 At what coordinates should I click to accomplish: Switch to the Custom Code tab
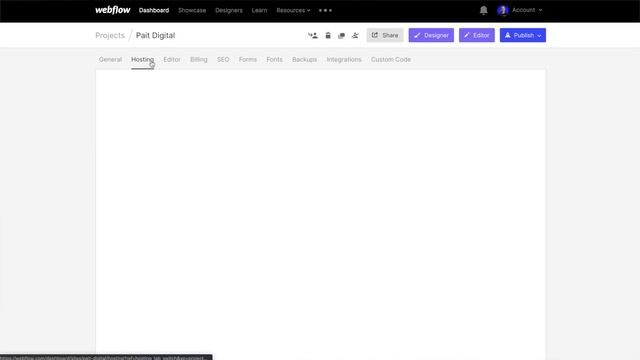click(391, 60)
